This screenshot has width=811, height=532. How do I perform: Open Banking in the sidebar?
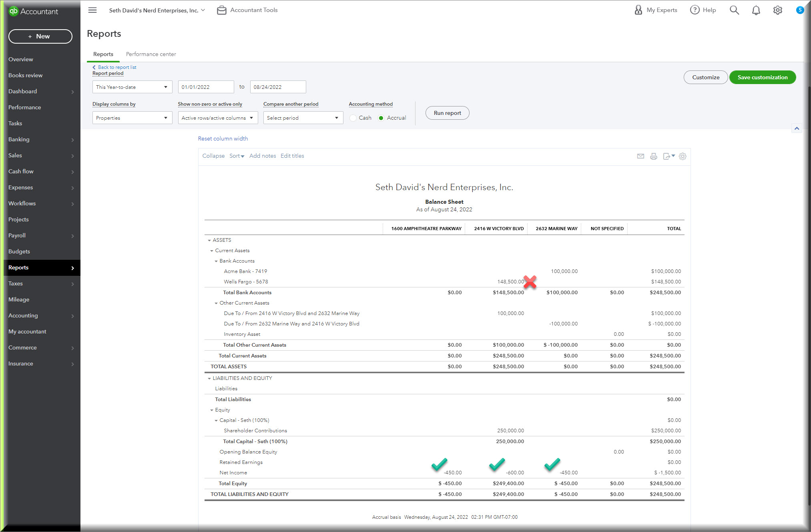[19, 139]
